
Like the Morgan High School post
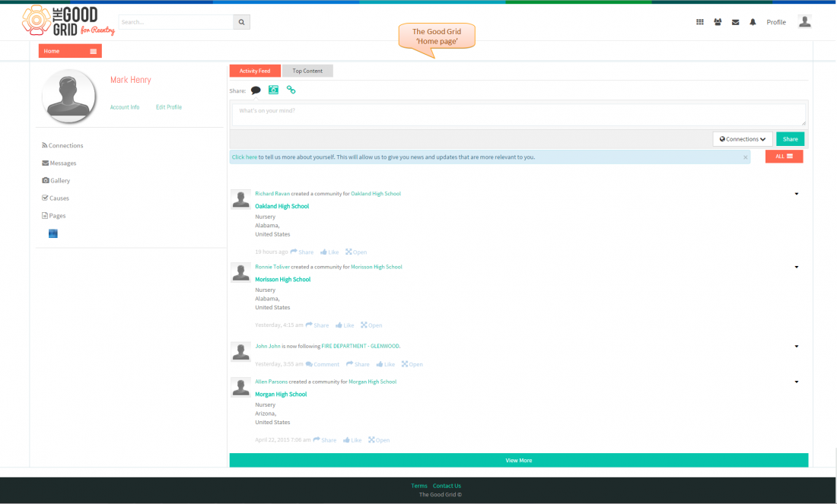(352, 440)
